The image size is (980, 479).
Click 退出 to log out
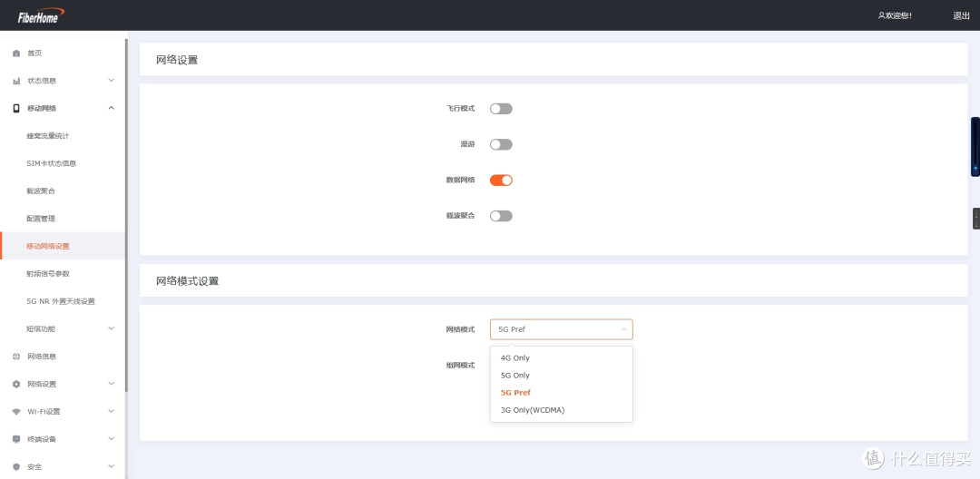pyautogui.click(x=961, y=15)
